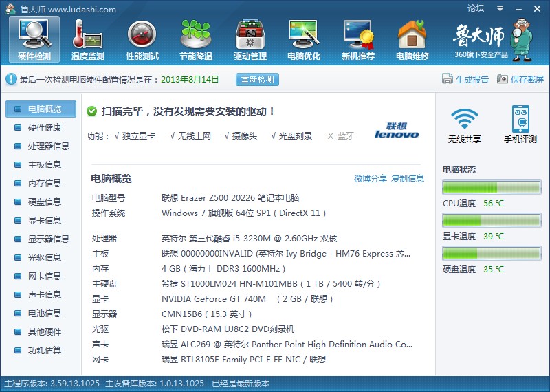Click the 已经是最新版本 status bar text
The image size is (550, 392).
click(241, 384)
